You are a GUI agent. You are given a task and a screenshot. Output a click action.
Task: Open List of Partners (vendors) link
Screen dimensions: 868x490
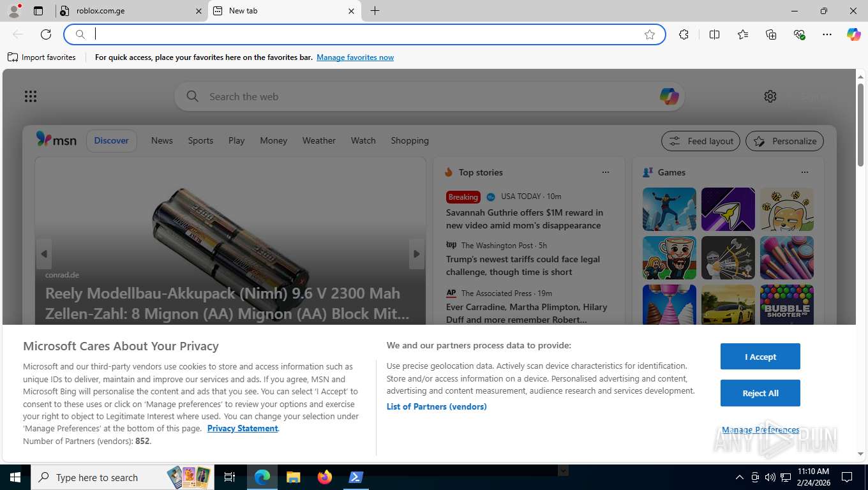point(437,406)
